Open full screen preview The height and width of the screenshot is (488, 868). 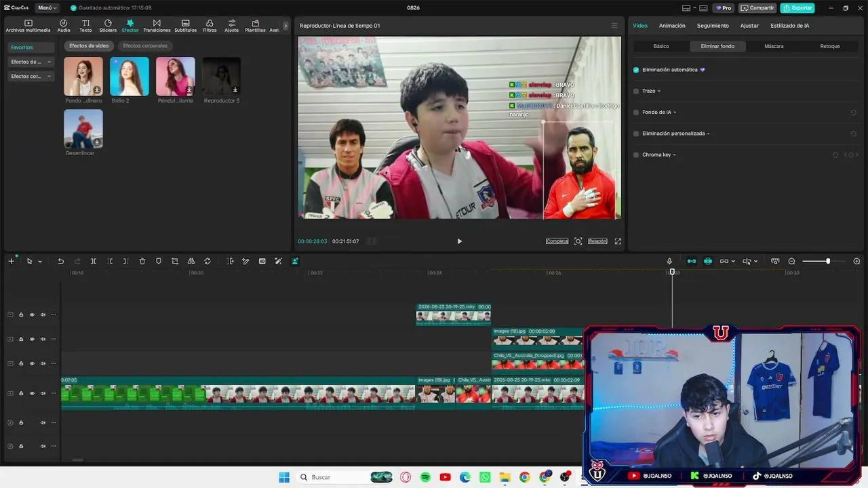click(x=618, y=241)
